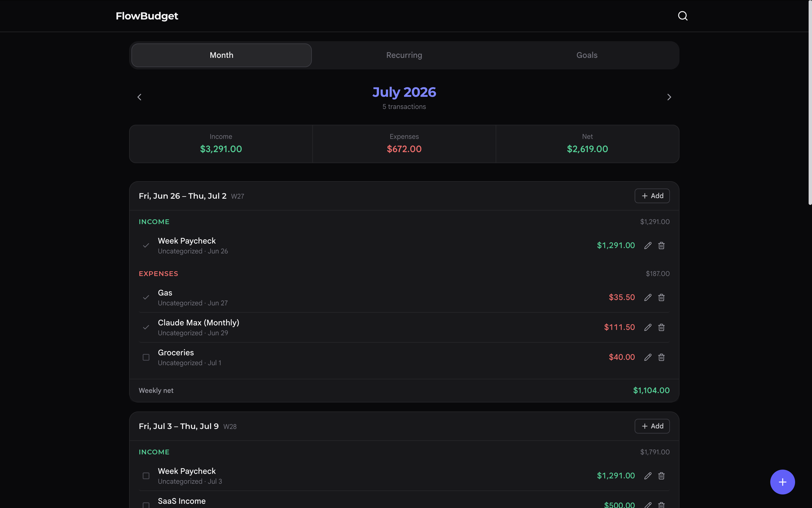Uncheck the Jun 26 Week Paycheck checkmark
Screen dimensions: 812x508
(x=146, y=246)
